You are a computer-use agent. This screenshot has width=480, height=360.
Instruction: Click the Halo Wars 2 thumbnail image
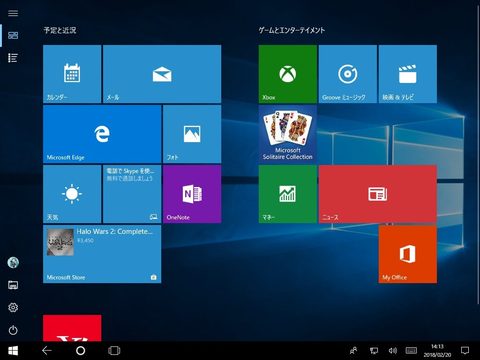point(60,242)
